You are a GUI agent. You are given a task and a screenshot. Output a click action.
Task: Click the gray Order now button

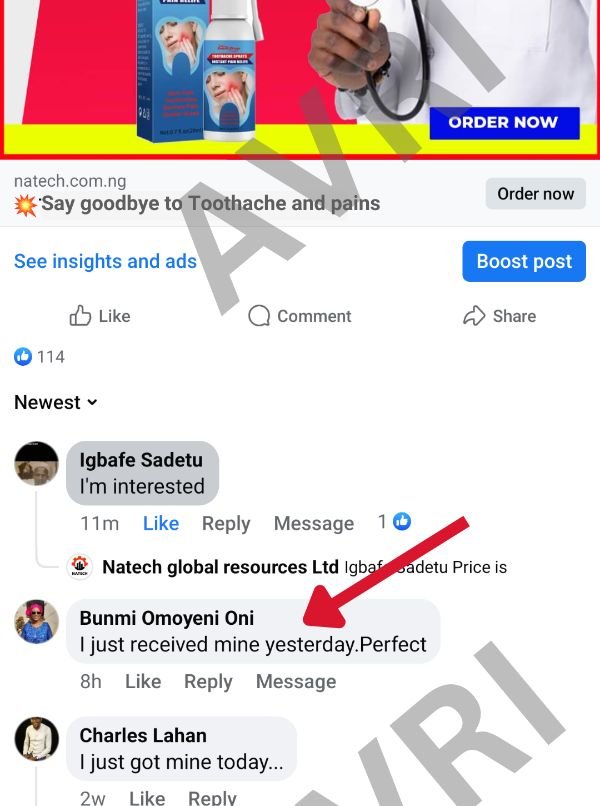tap(535, 194)
